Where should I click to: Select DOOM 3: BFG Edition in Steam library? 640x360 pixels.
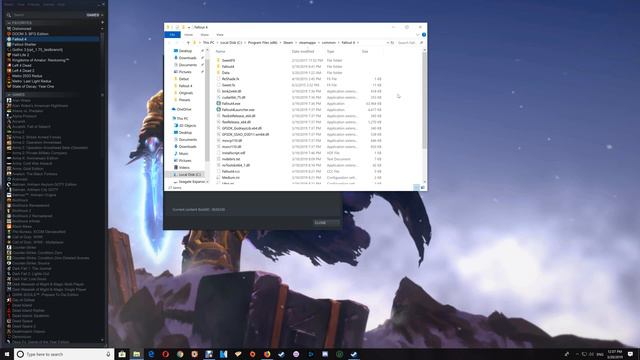tap(30, 34)
